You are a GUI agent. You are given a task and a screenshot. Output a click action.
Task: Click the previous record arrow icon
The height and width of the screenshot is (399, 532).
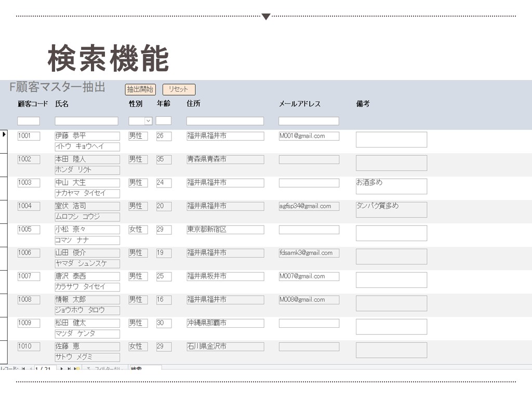pos(31,368)
